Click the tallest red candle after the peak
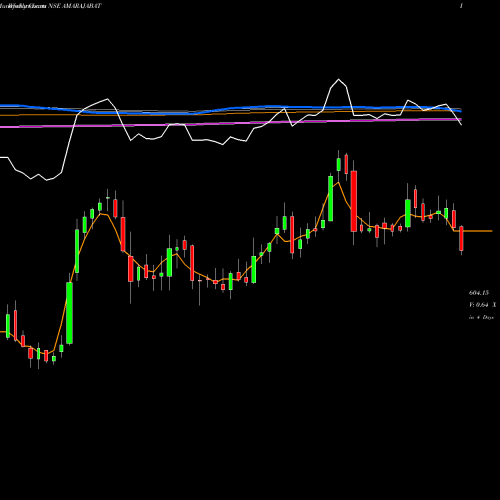500x500 pixels. [x=354, y=201]
